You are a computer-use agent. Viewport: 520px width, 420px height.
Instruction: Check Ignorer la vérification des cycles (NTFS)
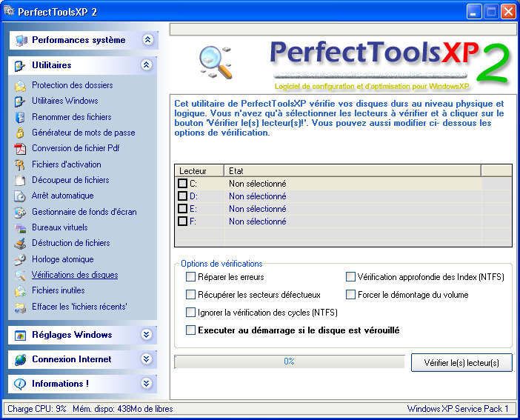point(190,312)
